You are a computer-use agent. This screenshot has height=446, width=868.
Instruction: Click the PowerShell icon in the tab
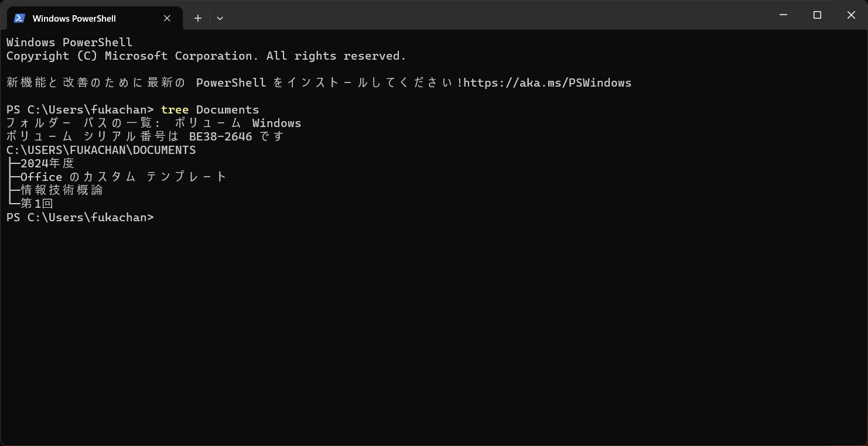coord(19,18)
